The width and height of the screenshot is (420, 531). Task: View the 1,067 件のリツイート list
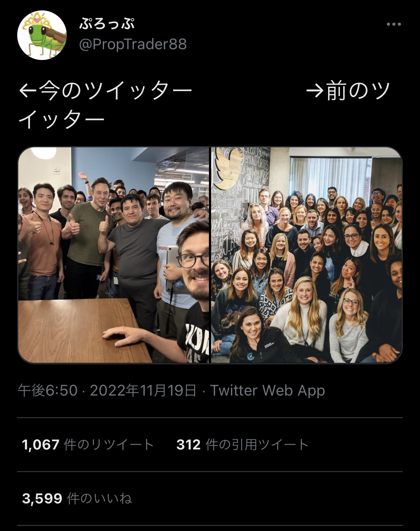pos(88,445)
